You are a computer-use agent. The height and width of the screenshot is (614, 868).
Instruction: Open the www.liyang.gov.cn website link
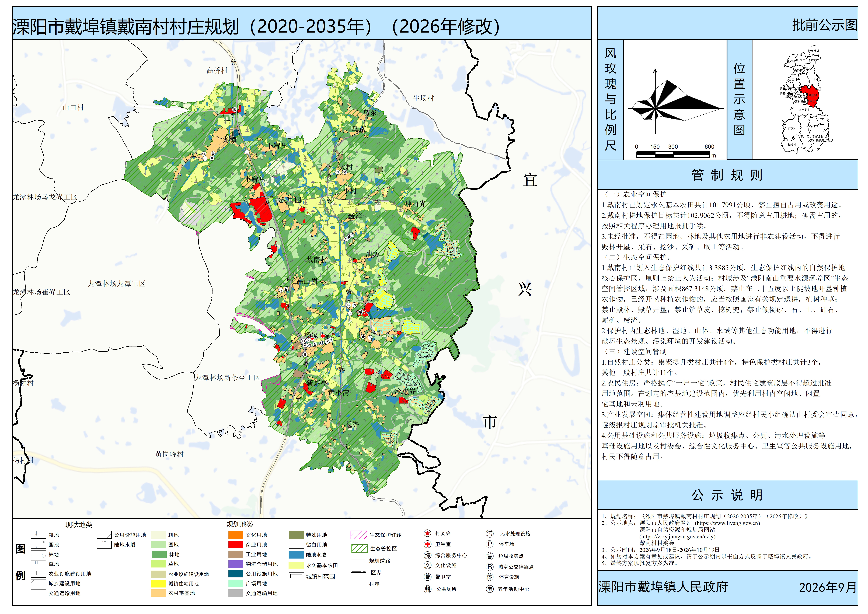tap(727, 523)
